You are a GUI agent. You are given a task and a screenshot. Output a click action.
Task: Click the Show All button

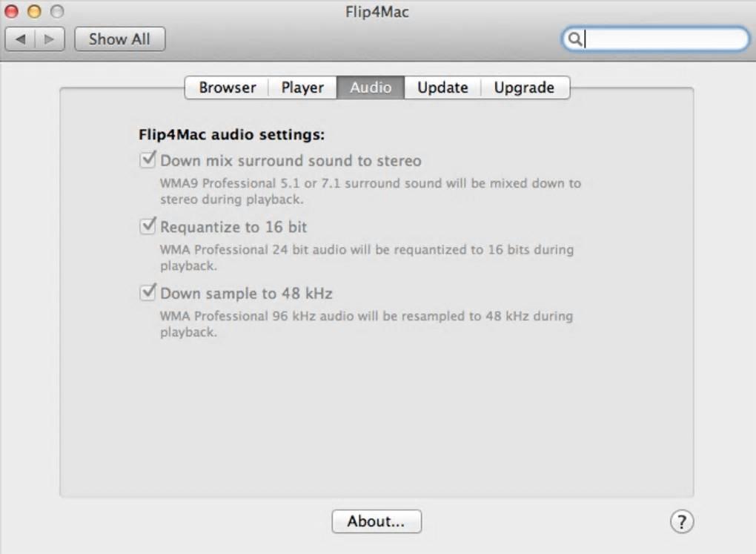pos(119,39)
